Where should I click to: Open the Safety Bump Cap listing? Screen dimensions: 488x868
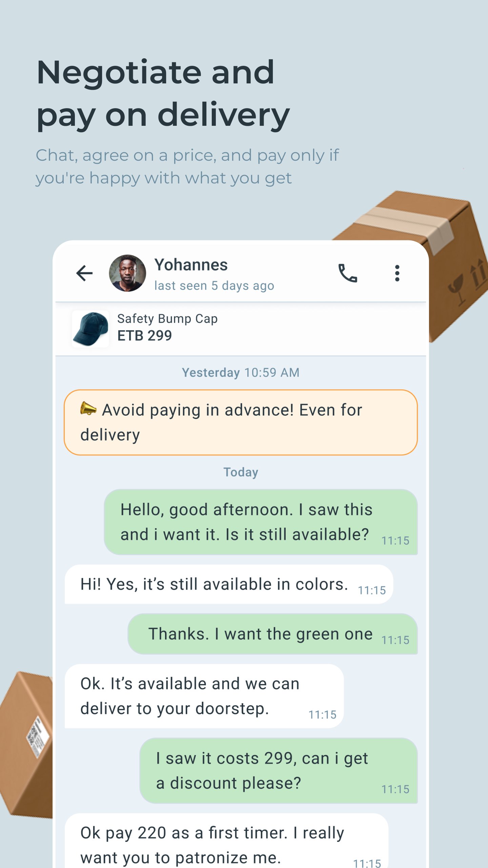point(241,329)
